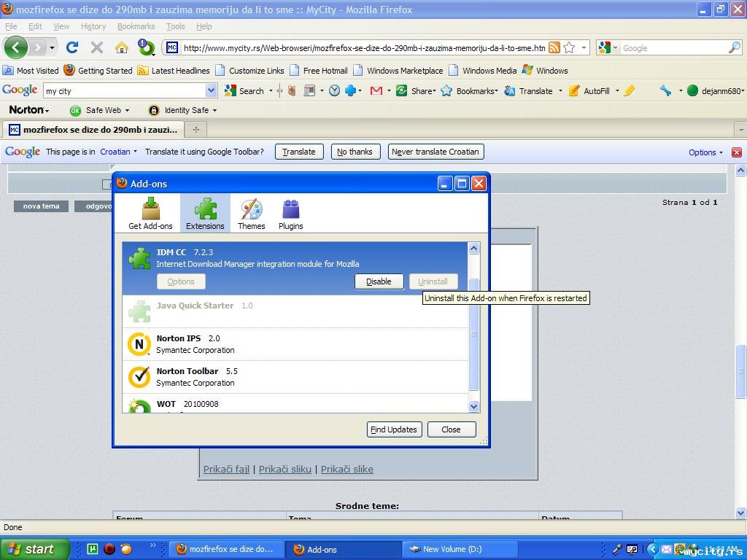Click Prikači sliku link on page

pyautogui.click(x=285, y=469)
